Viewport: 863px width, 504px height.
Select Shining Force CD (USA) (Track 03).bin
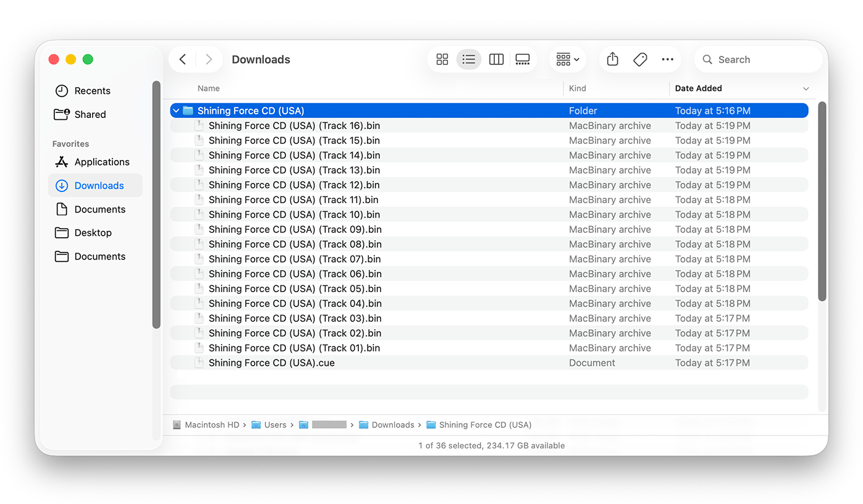(x=489, y=318)
